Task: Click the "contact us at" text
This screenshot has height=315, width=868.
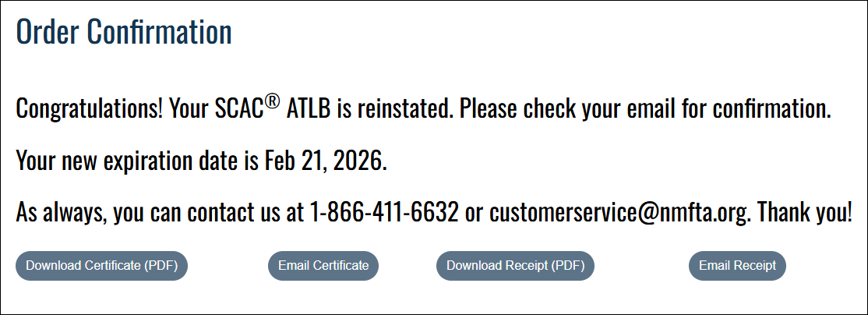Action: point(237,212)
